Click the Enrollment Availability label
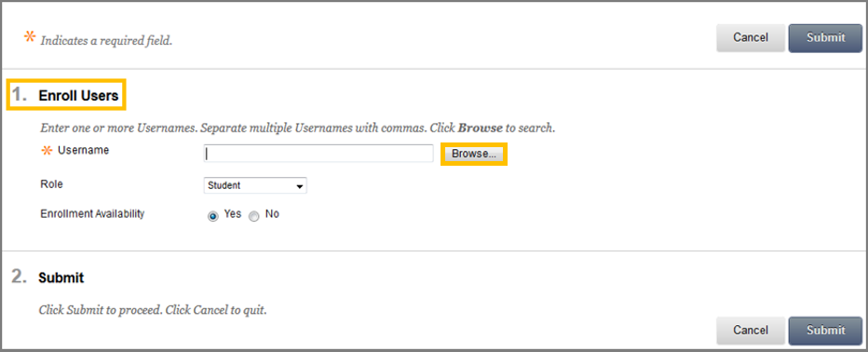The height and width of the screenshot is (352, 868). [x=92, y=214]
